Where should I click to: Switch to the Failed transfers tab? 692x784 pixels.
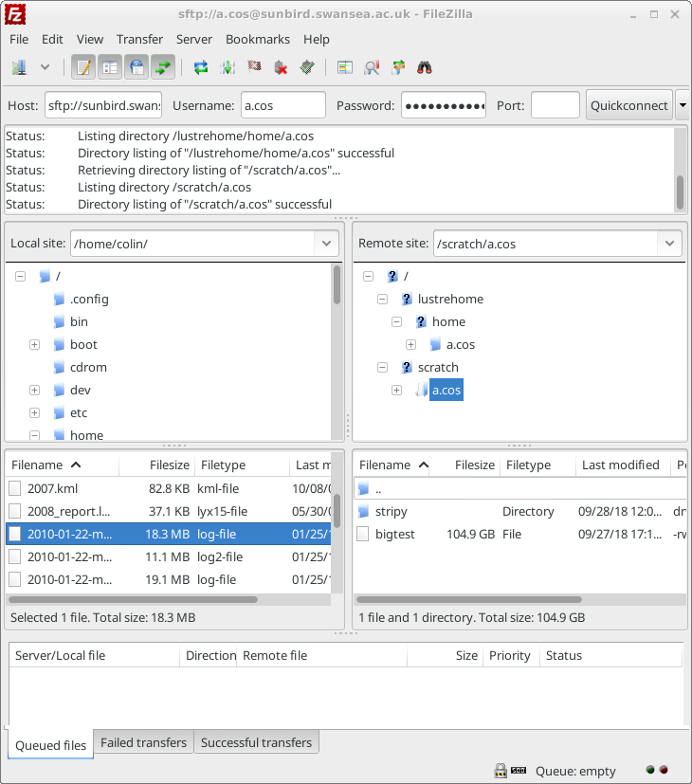(x=143, y=742)
